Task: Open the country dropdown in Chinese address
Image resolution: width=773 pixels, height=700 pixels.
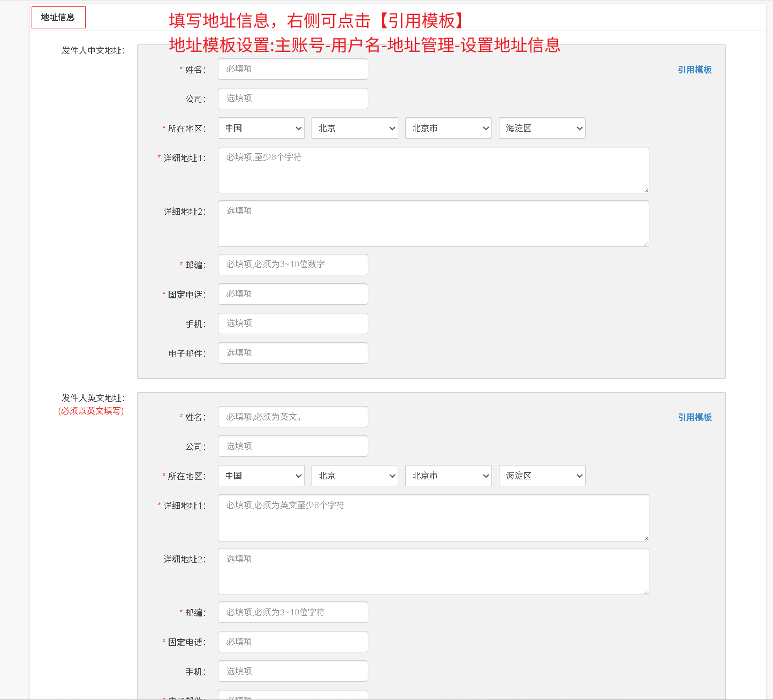Action: 261,128
